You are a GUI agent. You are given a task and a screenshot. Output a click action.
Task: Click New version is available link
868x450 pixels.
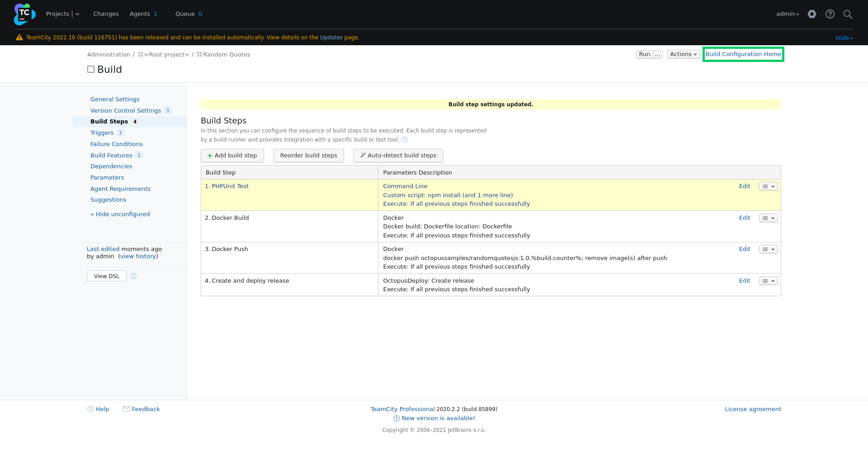coord(439,418)
